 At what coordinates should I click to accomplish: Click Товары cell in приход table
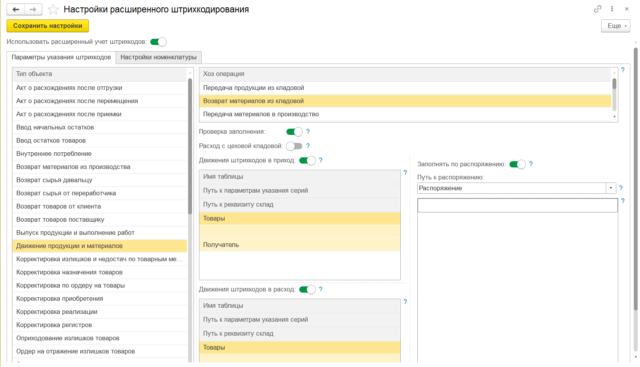tap(300, 218)
